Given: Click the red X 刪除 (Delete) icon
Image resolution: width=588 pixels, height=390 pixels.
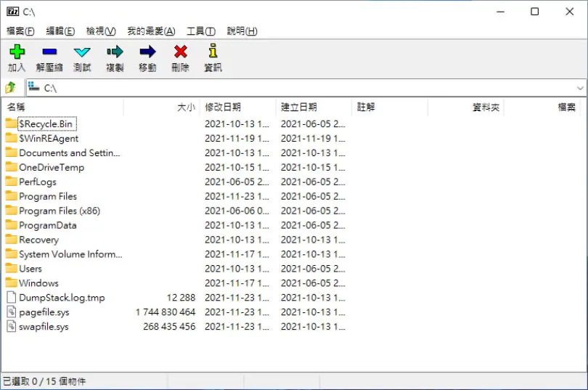Looking at the screenshot, I should click(x=180, y=52).
